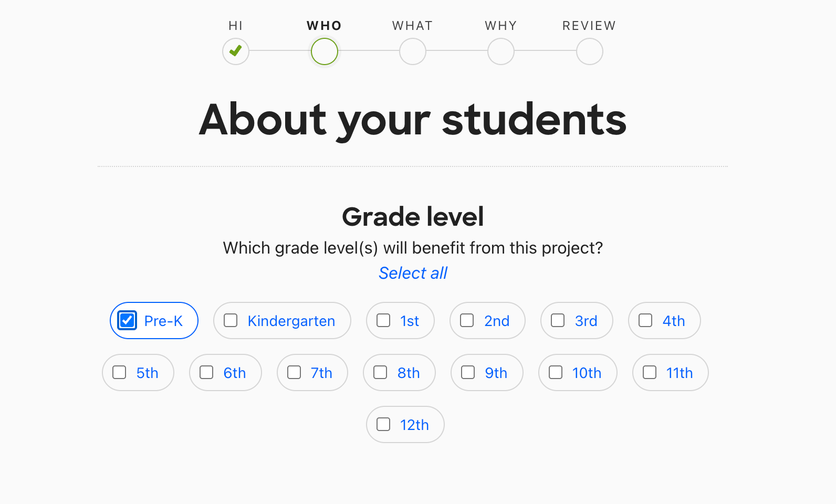The height and width of the screenshot is (504, 836).
Task: Jump to the WHY step circle
Action: coord(501,51)
